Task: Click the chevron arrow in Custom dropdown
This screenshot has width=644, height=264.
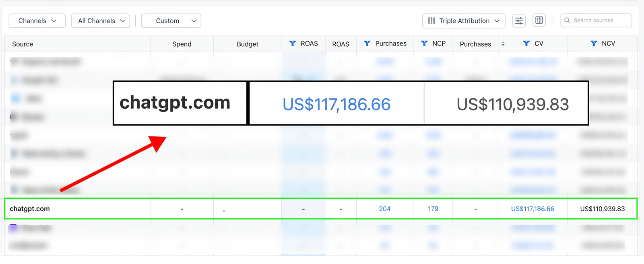Action: pos(194,21)
